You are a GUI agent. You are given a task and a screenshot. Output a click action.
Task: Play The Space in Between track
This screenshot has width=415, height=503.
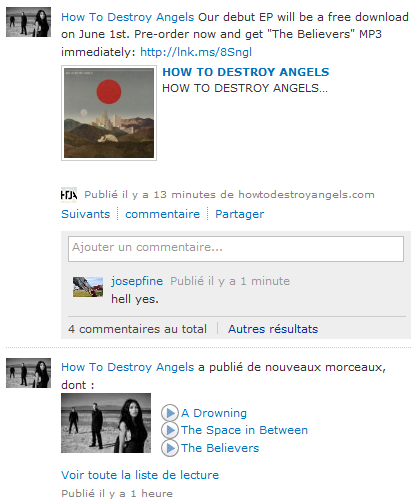pos(170,430)
